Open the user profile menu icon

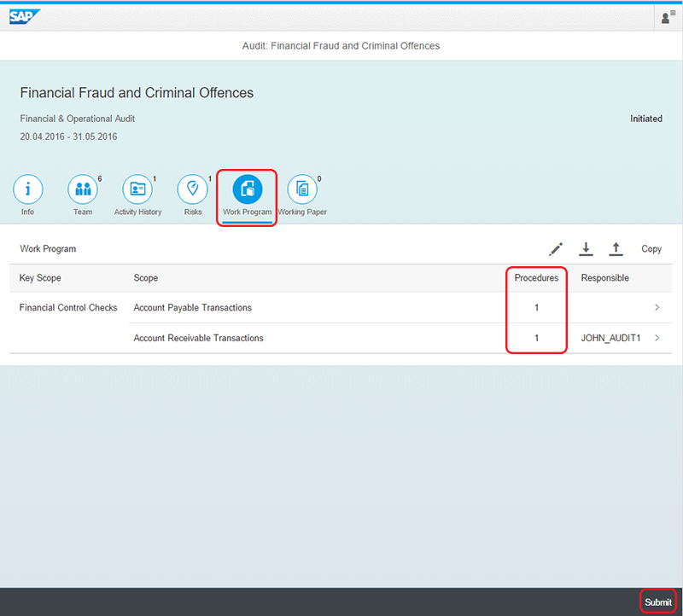[668, 17]
